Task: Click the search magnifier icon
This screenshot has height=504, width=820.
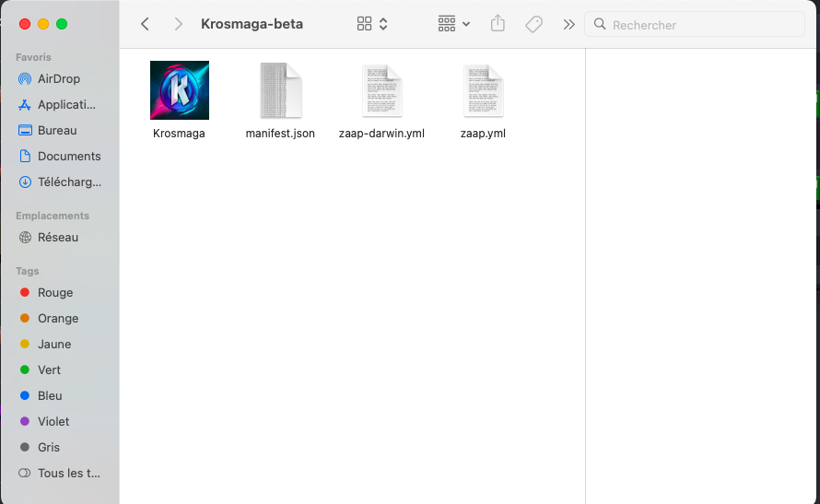Action: (600, 24)
